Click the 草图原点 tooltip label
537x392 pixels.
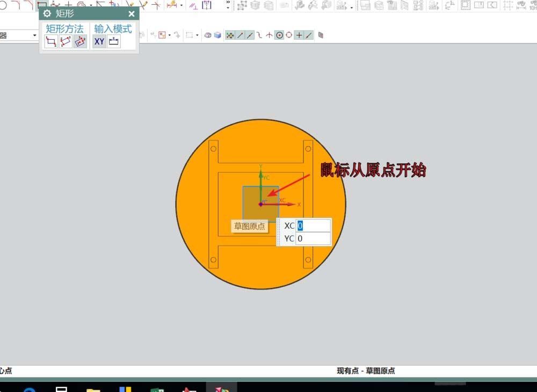(x=250, y=226)
